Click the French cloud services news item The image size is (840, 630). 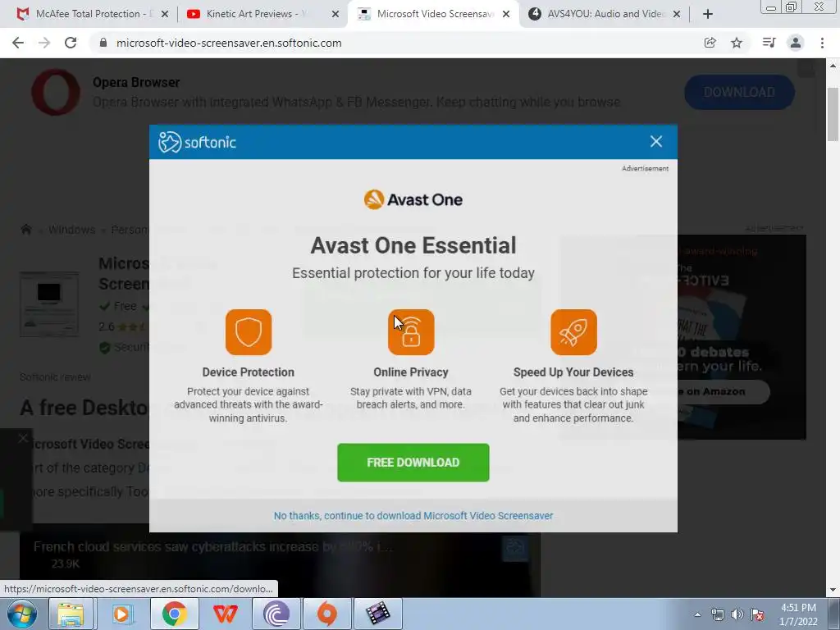(x=214, y=547)
